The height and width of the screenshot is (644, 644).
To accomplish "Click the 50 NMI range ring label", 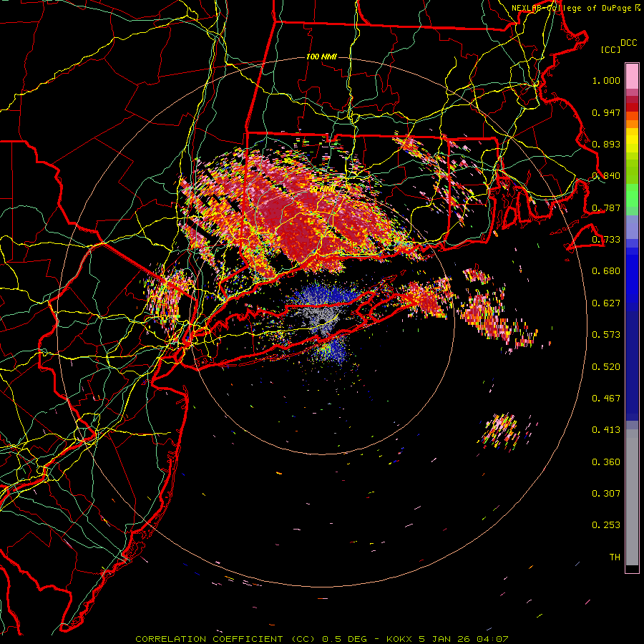I will coord(321,189).
